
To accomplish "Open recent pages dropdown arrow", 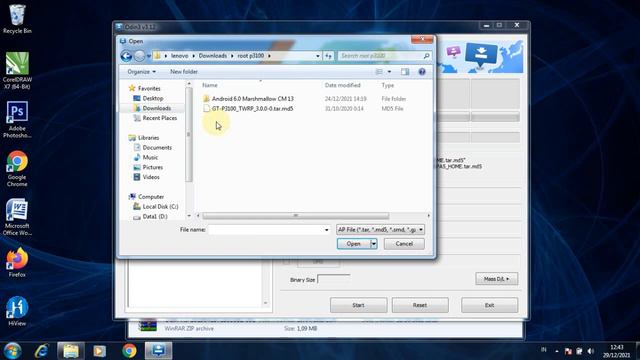I will (149, 56).
